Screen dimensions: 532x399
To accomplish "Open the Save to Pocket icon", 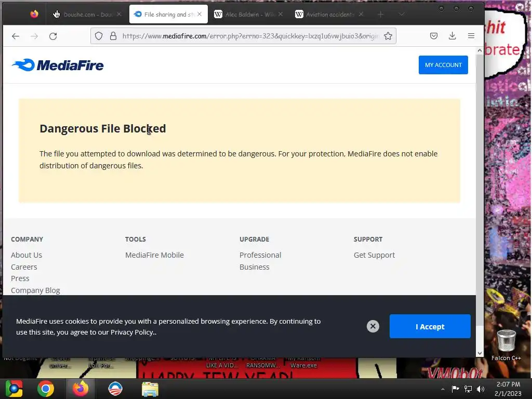I will coord(434,36).
